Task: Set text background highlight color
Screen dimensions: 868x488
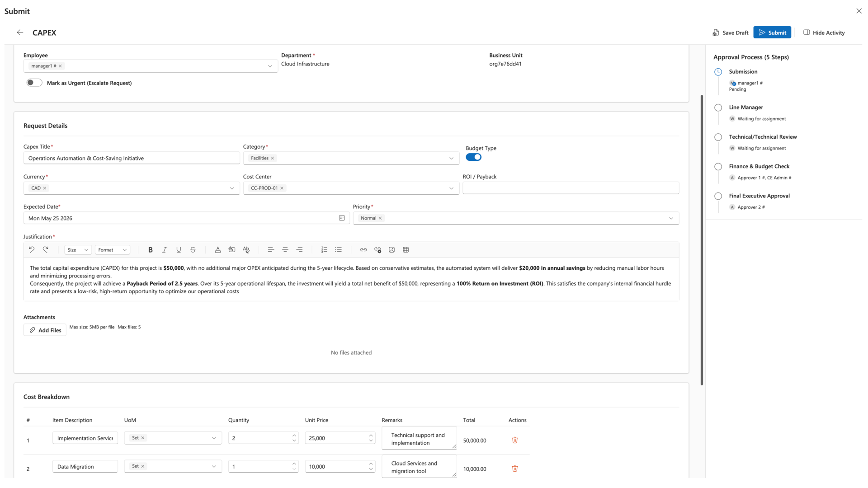Action: (x=232, y=250)
